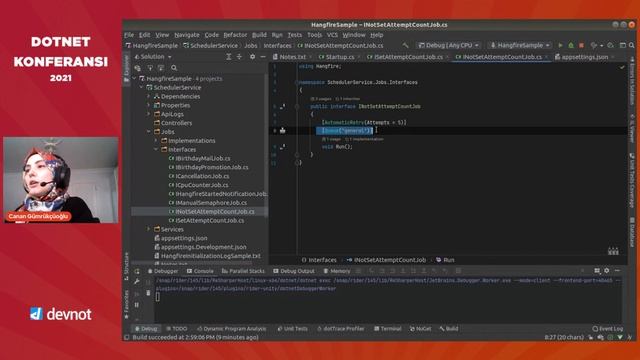This screenshot has height=360, width=640.
Task: Expand the Properties node
Action: point(149,105)
